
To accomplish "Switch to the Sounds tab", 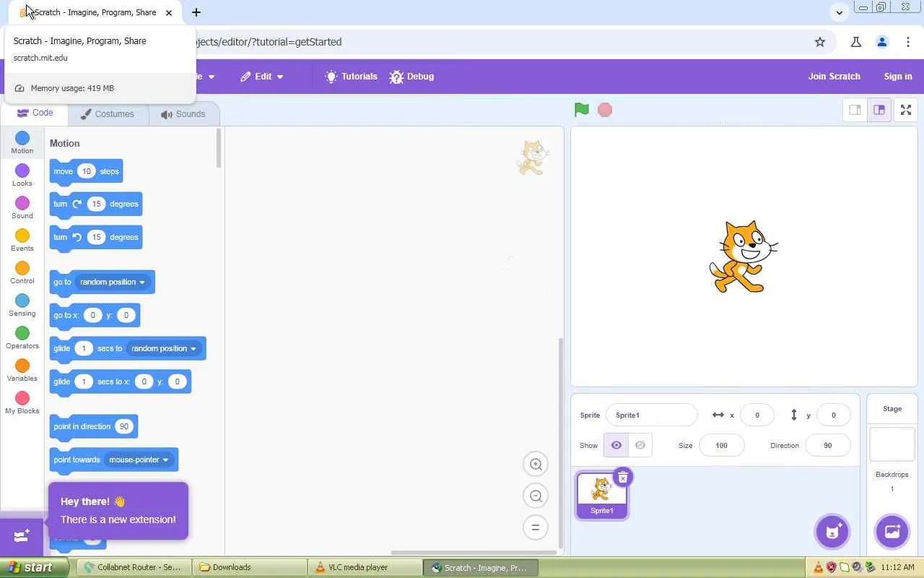I will pyautogui.click(x=183, y=114).
